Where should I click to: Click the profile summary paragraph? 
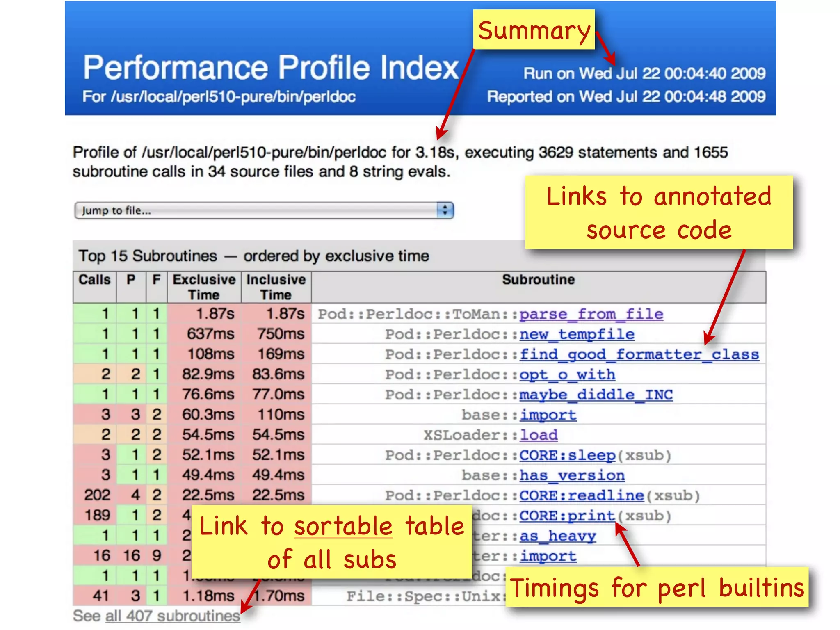point(400,162)
